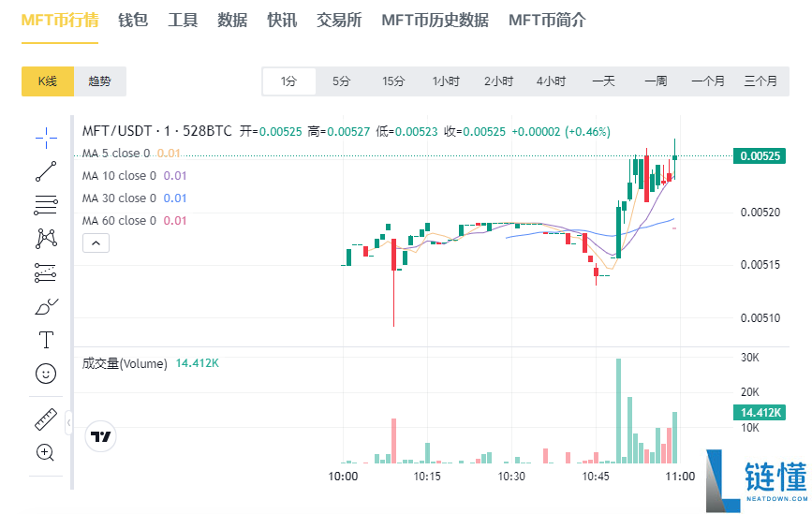Select the trend line drawing tool

click(x=46, y=171)
